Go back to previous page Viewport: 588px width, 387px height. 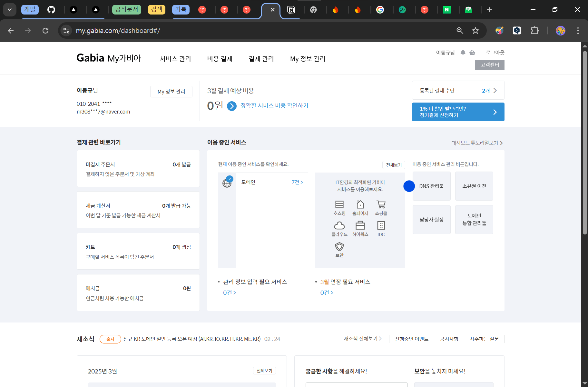11,31
